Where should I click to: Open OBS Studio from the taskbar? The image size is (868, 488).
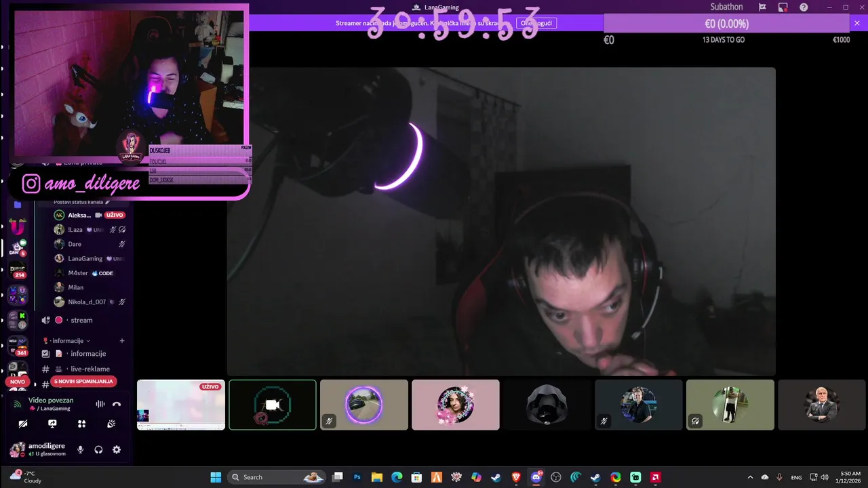pos(556,477)
